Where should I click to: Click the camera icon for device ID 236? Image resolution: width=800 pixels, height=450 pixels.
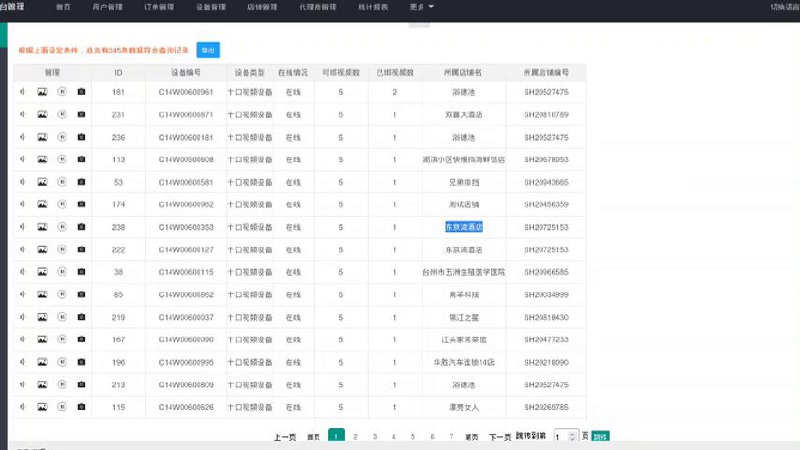[81, 137]
